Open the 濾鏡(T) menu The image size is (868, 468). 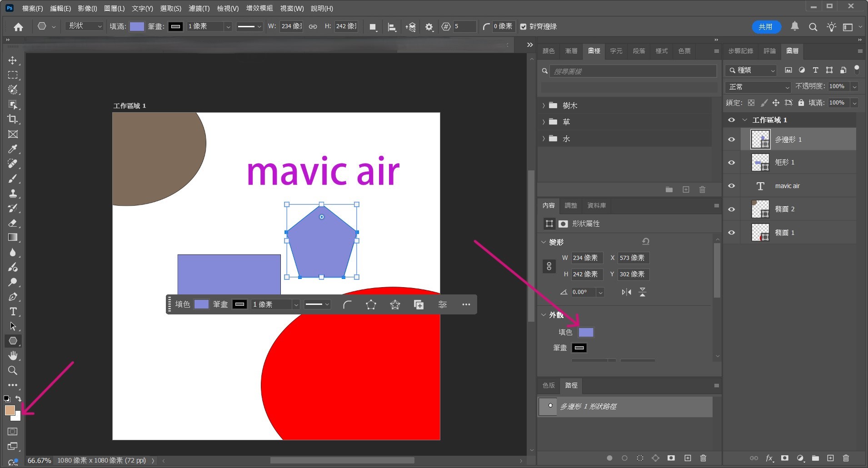(x=199, y=8)
